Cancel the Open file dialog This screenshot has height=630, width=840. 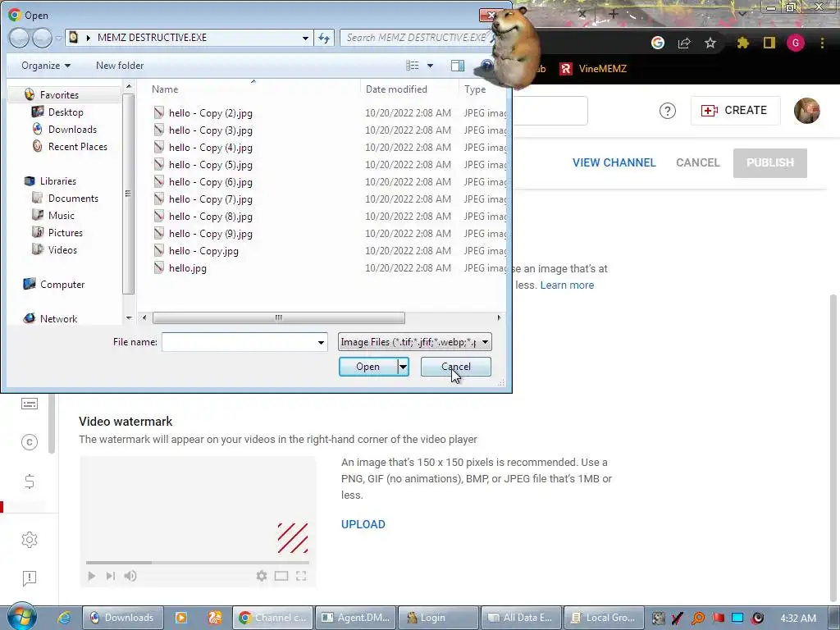456,367
